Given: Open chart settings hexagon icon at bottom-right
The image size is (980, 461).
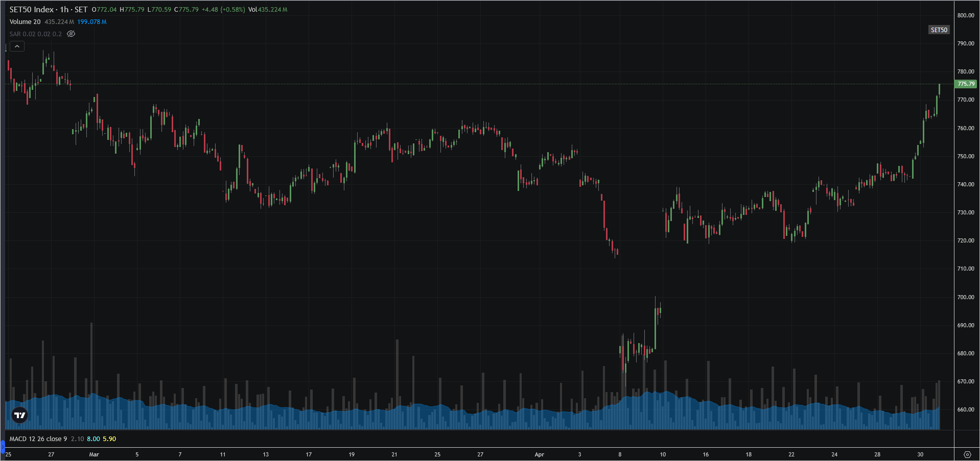Looking at the screenshot, I should 967,454.
